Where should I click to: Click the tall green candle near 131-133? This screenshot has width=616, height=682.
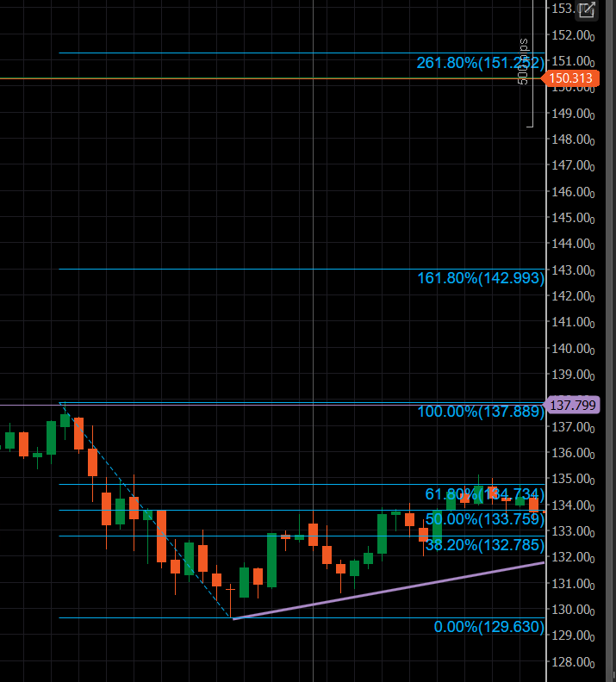(271, 560)
